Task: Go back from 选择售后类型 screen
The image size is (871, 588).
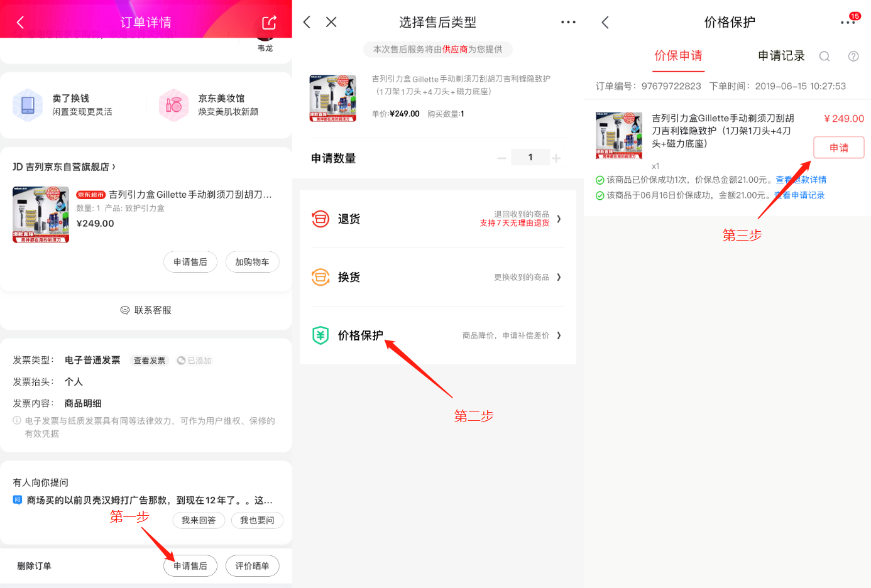Action: [x=307, y=22]
